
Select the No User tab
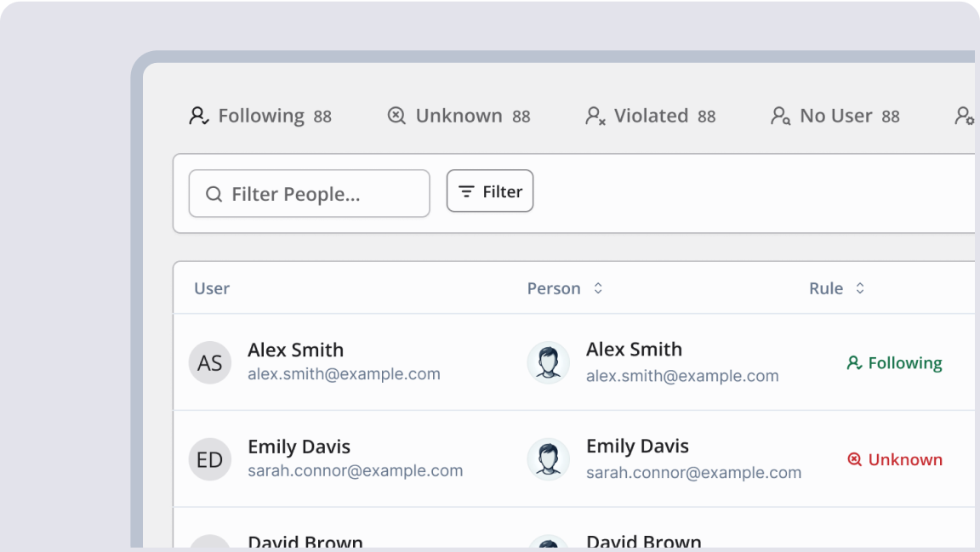point(835,117)
